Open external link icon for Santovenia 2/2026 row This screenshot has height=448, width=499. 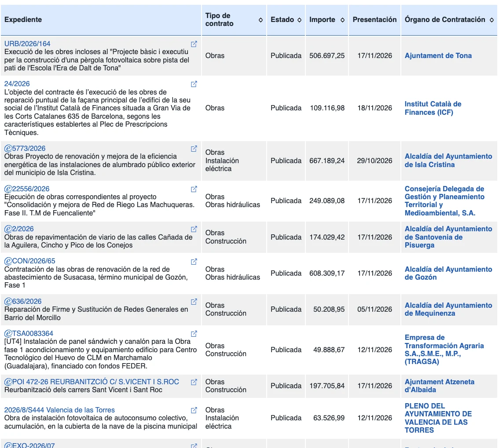pos(194,229)
